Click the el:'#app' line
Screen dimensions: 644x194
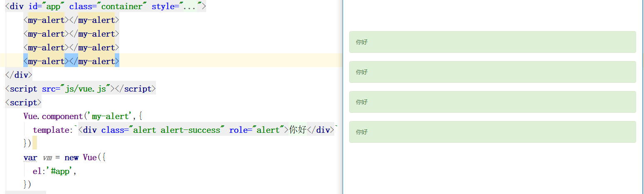pos(55,171)
